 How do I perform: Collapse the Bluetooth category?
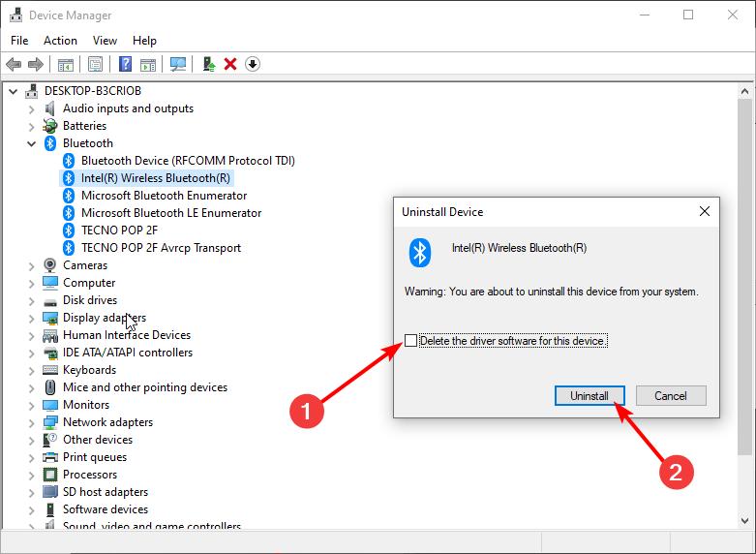[31, 143]
